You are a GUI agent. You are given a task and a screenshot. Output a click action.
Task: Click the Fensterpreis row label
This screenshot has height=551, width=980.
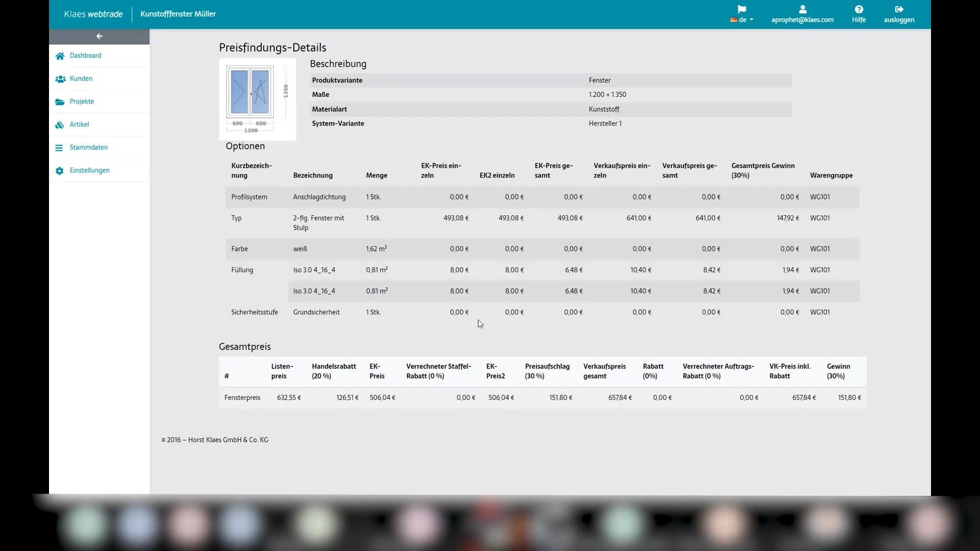242,397
